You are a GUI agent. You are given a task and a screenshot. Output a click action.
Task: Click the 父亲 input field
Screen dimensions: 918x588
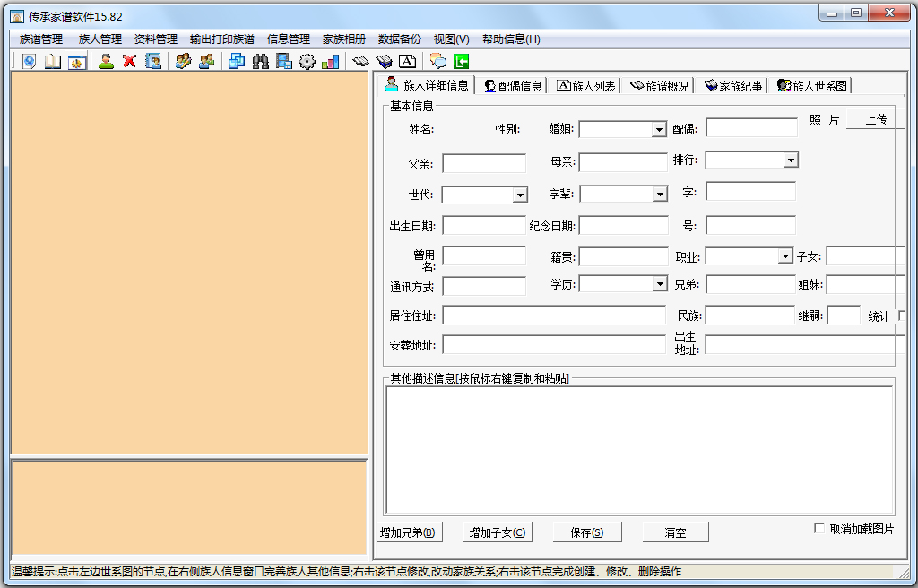[x=484, y=163]
